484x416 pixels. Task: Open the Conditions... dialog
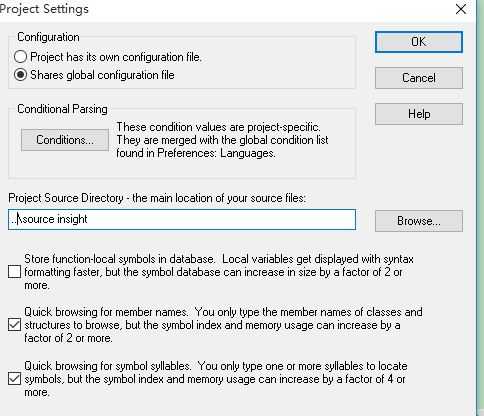click(65, 140)
